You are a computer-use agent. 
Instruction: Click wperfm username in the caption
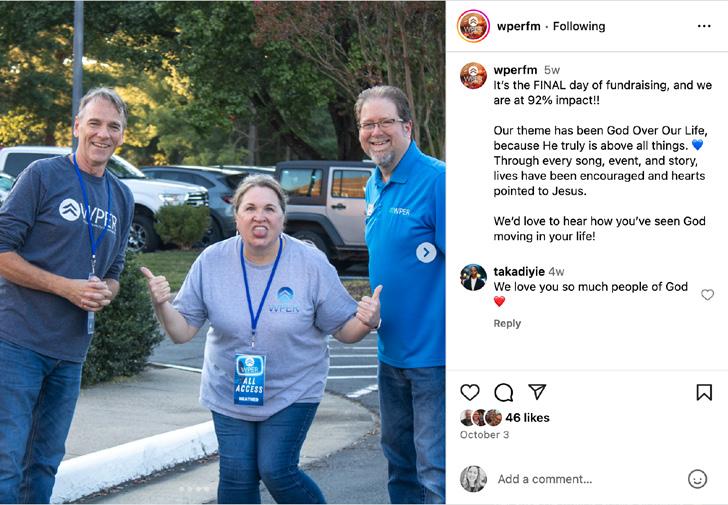pyautogui.click(x=515, y=70)
